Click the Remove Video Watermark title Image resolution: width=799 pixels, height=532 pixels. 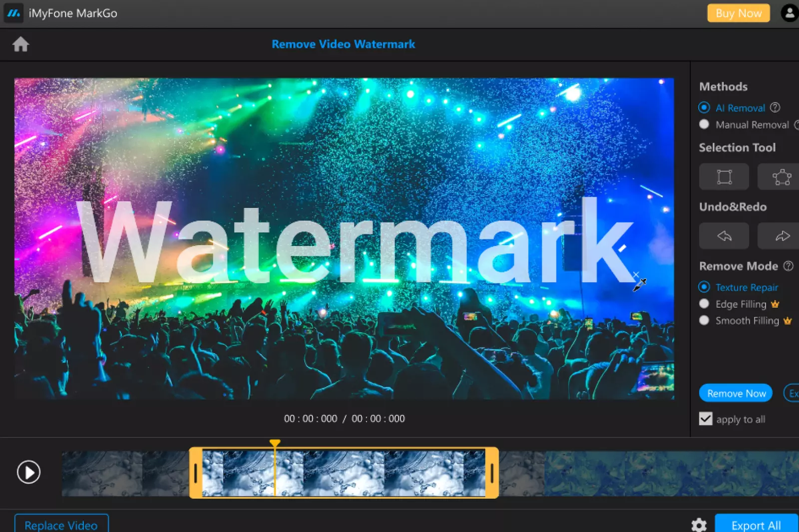343,44
